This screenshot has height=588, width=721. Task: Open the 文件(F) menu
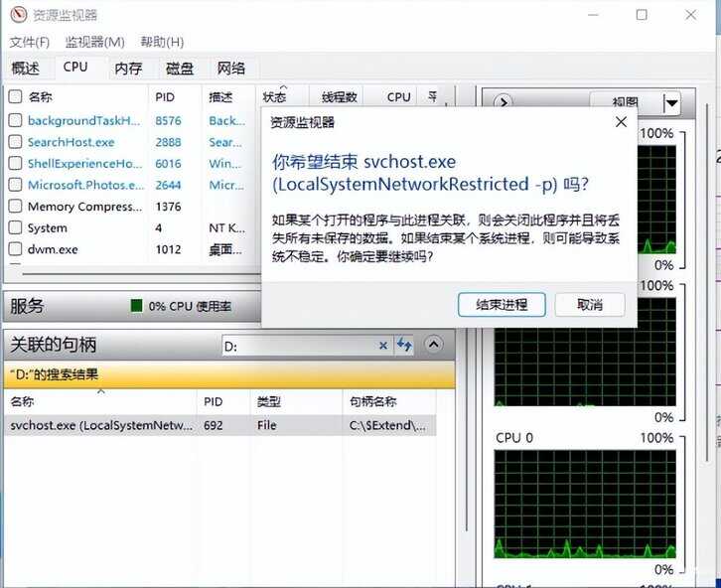(x=30, y=43)
